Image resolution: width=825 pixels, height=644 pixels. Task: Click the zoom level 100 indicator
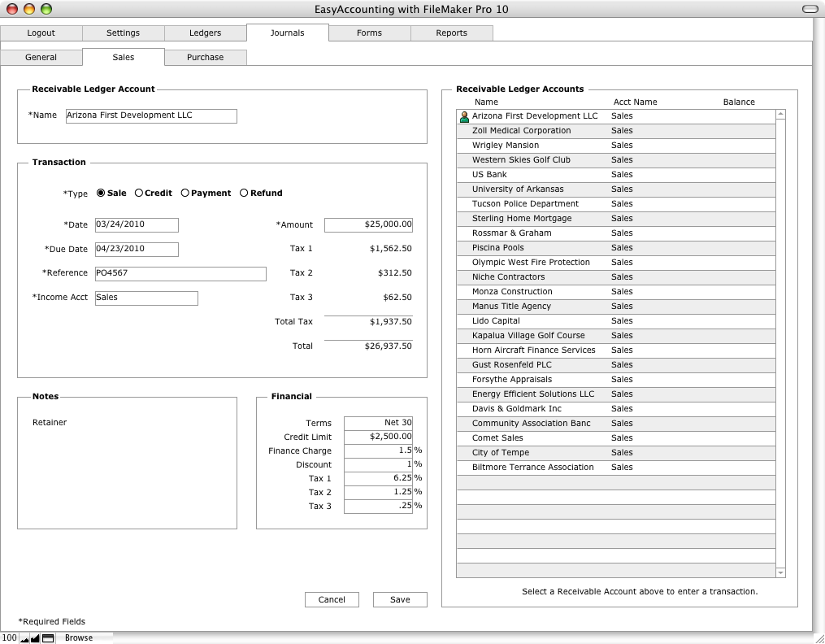coord(10,637)
